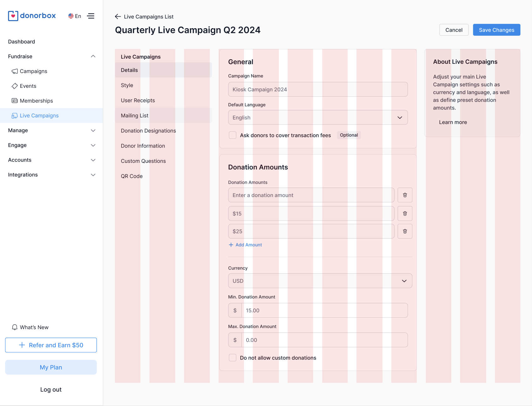
Task: Click the Campaign Name input field
Action: pyautogui.click(x=318, y=89)
